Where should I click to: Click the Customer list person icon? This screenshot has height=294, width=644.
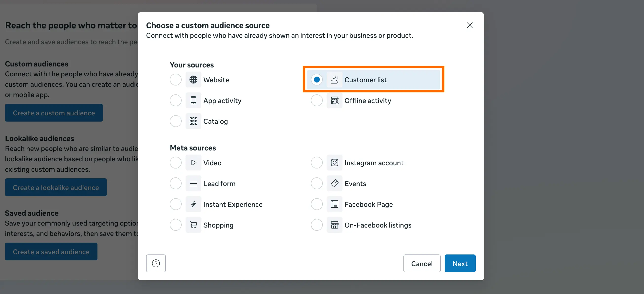334,80
